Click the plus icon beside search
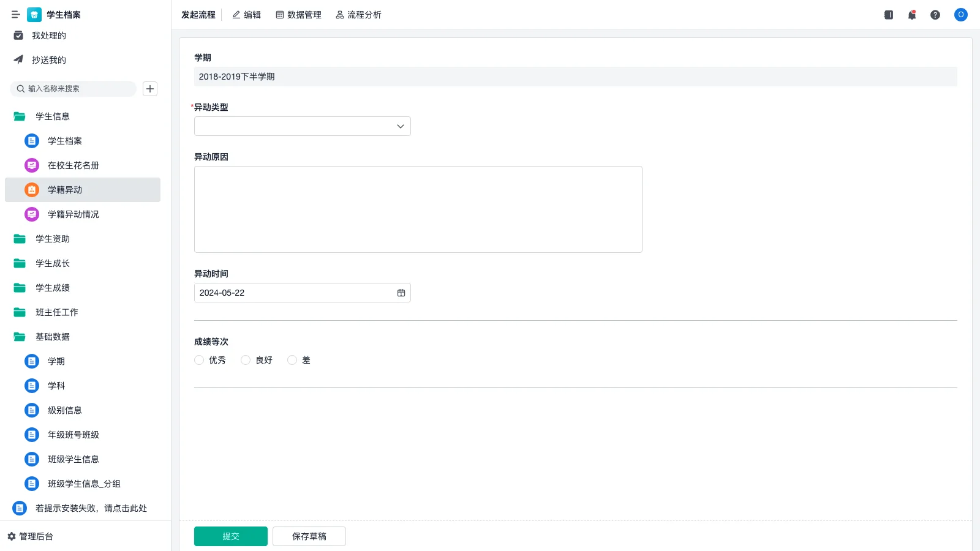The image size is (980, 551). click(x=150, y=89)
